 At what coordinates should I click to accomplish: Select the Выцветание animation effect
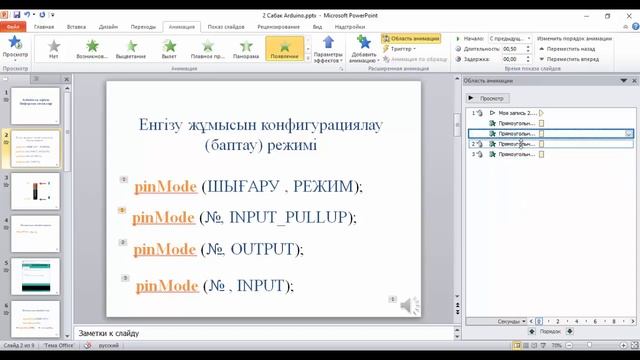click(x=131, y=49)
